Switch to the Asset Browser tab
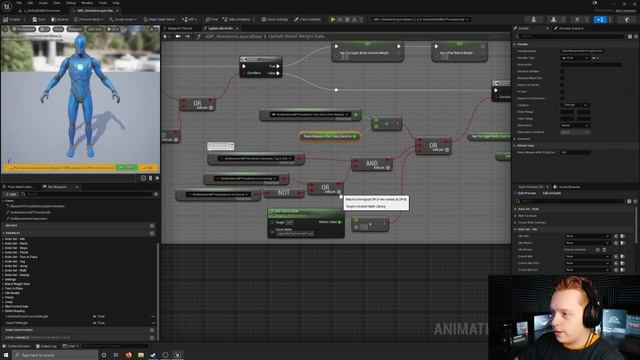The width and height of the screenshot is (640, 360). 569,187
